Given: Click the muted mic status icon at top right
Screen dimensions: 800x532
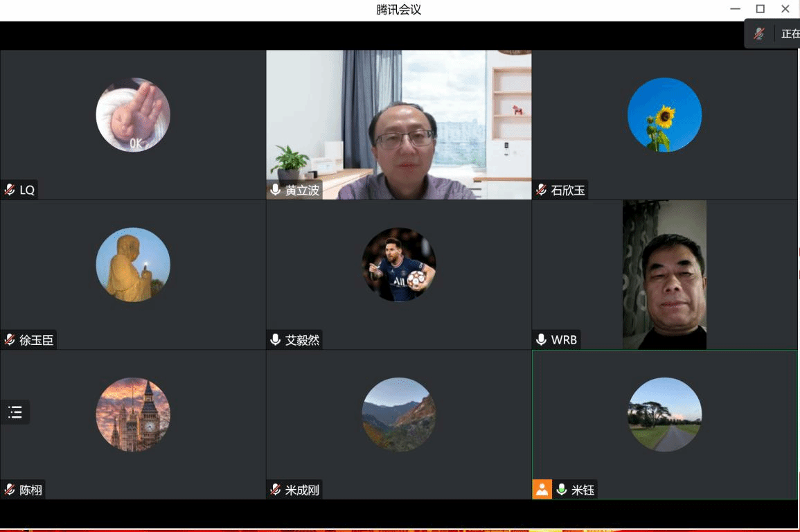Looking at the screenshot, I should coord(759,34).
